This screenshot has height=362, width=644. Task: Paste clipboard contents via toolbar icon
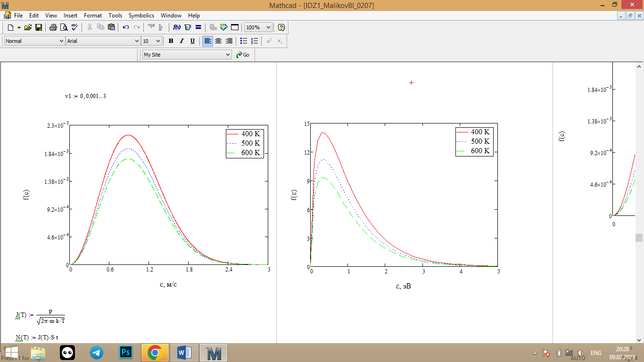111,27
